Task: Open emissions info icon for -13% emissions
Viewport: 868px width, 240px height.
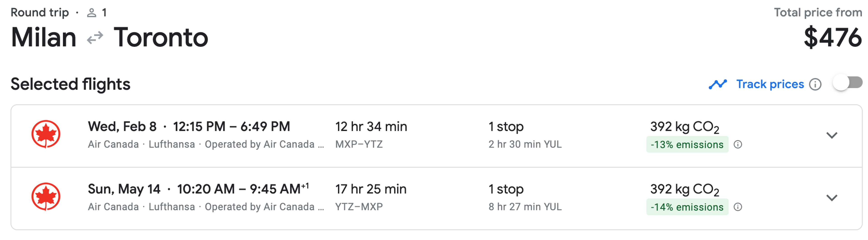Action: tap(738, 145)
